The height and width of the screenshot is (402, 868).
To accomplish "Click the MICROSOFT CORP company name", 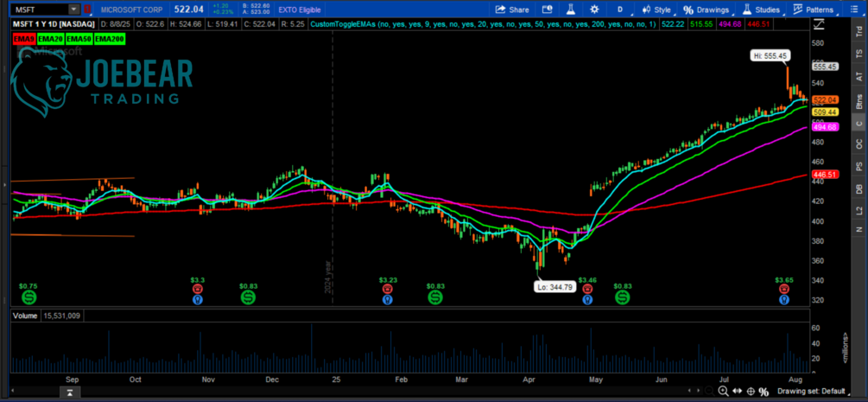I will coord(133,10).
